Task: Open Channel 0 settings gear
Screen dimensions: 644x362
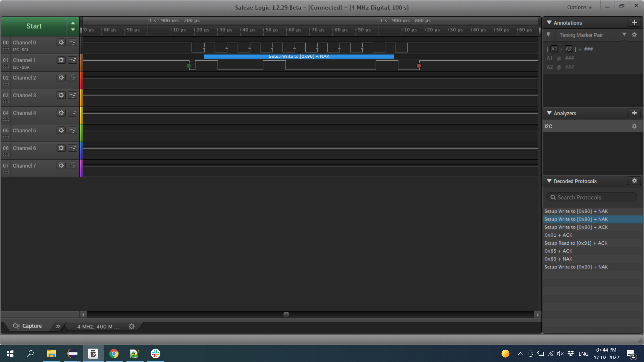Action: click(x=61, y=43)
